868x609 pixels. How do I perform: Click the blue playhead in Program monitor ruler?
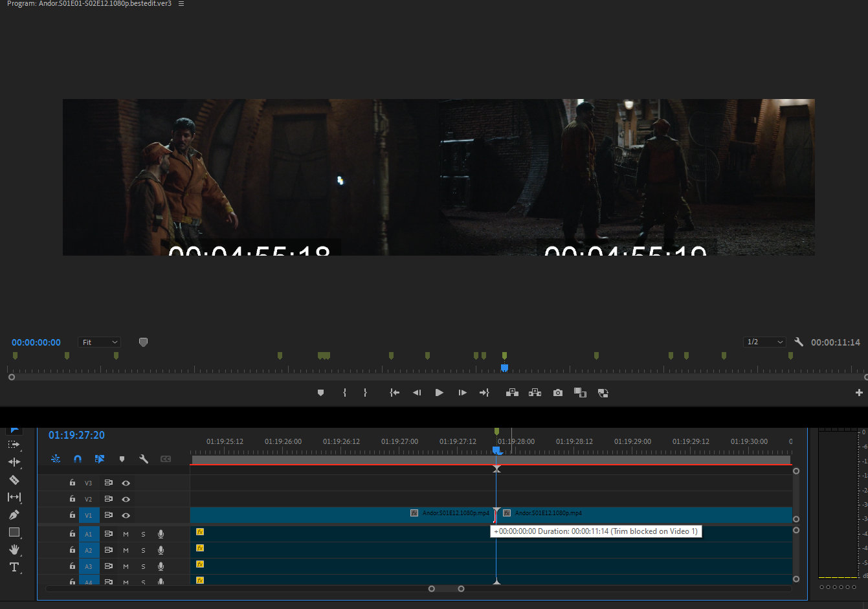pos(504,368)
